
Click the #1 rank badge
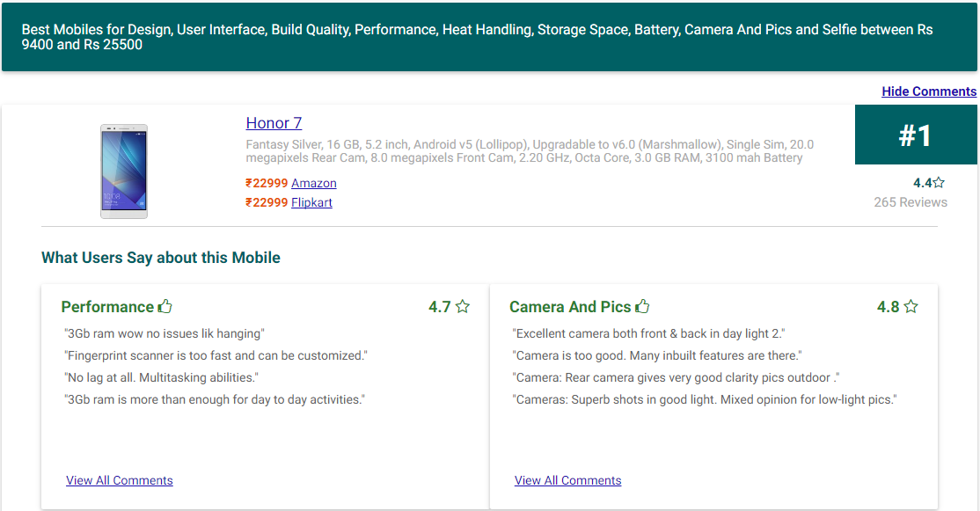[x=916, y=135]
